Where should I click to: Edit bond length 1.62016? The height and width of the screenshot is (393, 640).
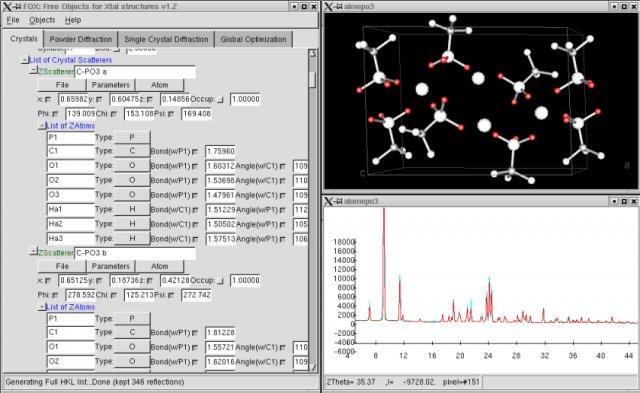pyautogui.click(x=220, y=362)
